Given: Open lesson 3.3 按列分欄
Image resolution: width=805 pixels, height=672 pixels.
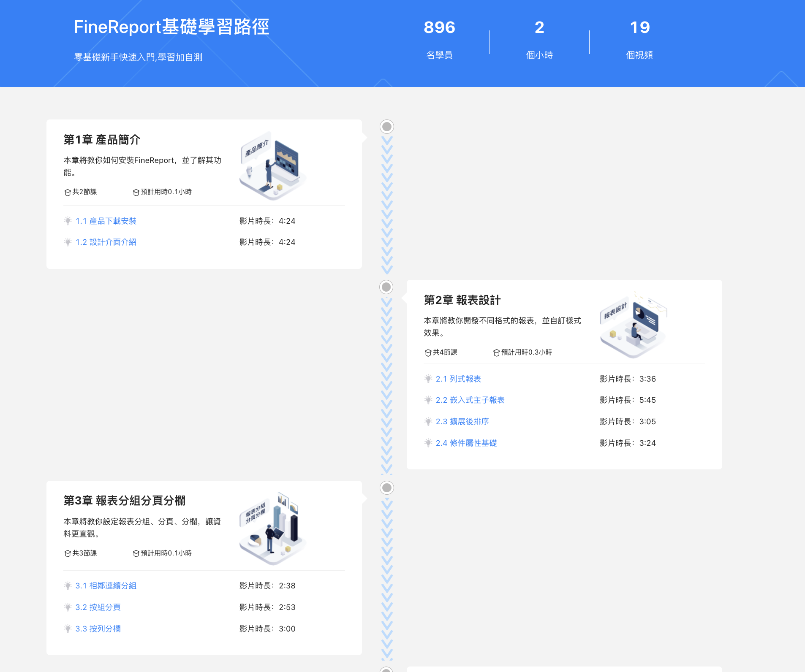Looking at the screenshot, I should pos(98,629).
